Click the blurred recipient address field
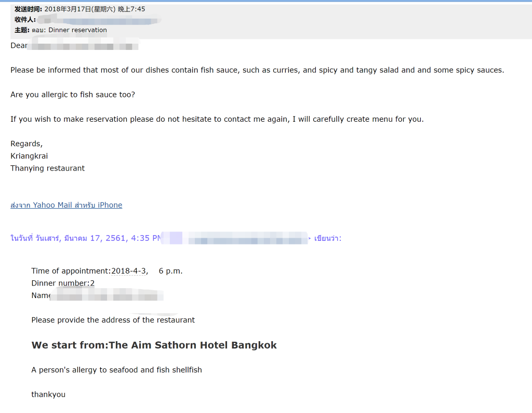The height and width of the screenshot is (413, 532). (99, 21)
